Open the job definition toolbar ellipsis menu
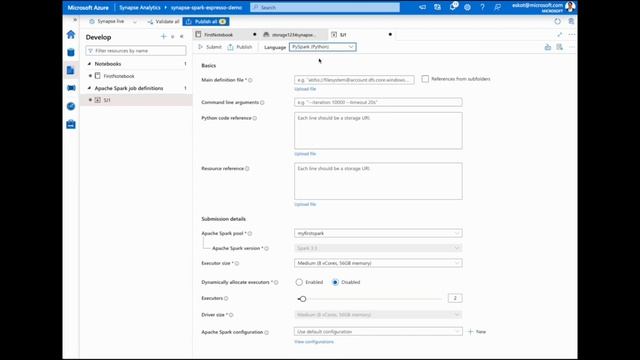The height and width of the screenshot is (360, 640). (571, 47)
